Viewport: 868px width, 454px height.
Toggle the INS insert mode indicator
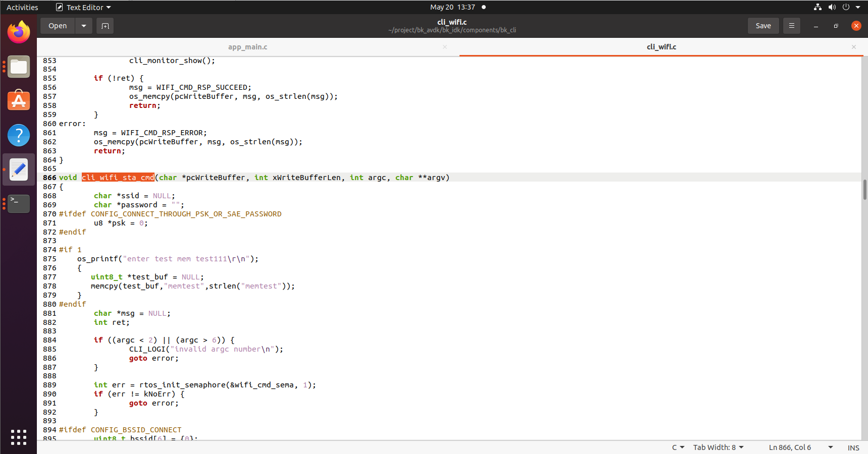[x=853, y=447]
